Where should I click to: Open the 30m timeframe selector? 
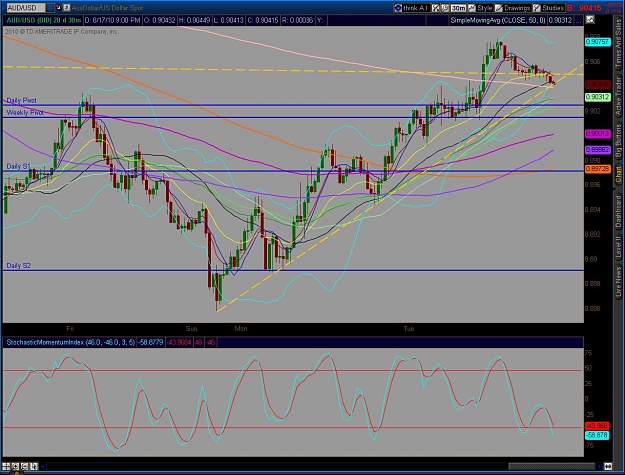tap(458, 8)
